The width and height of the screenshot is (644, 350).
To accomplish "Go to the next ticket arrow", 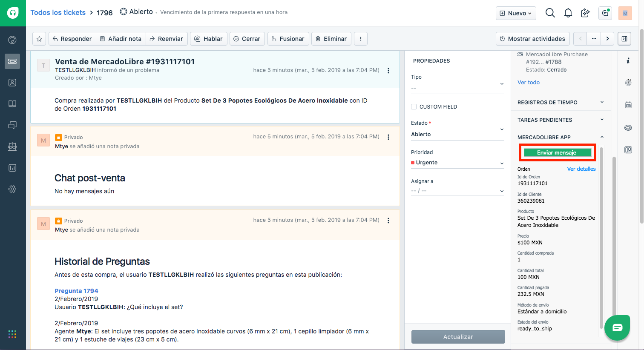I will (608, 39).
